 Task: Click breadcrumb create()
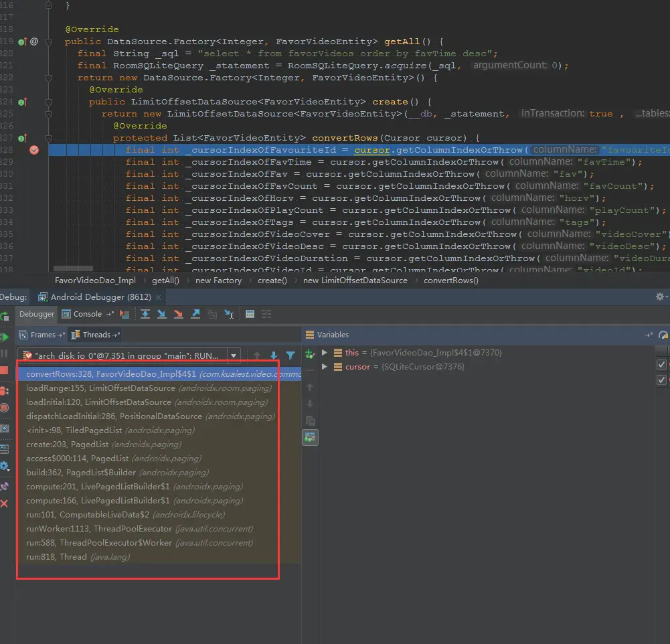[x=272, y=280]
